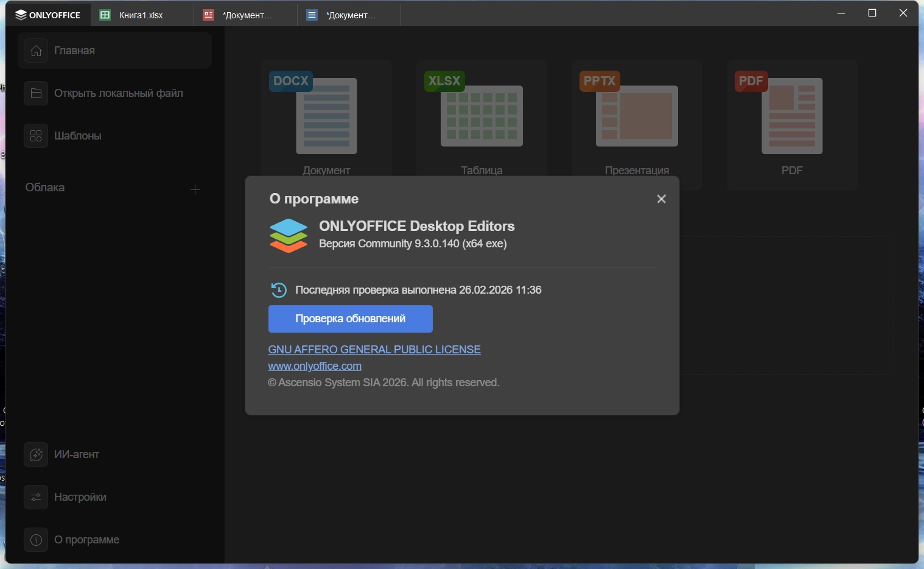Open the www.onlyoffice.com link

tap(315, 366)
